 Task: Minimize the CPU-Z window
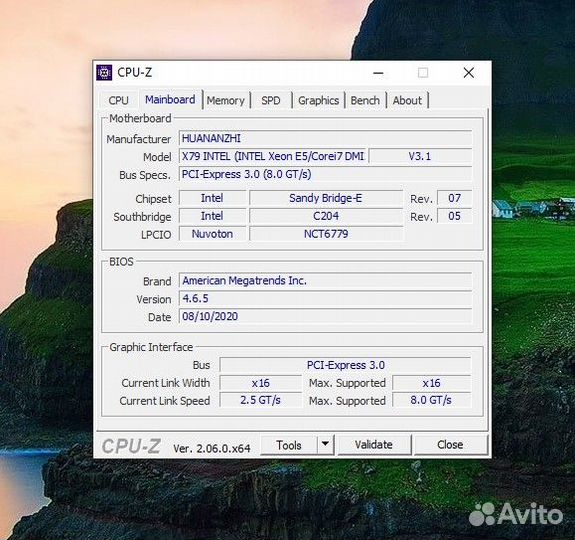pyautogui.click(x=378, y=73)
